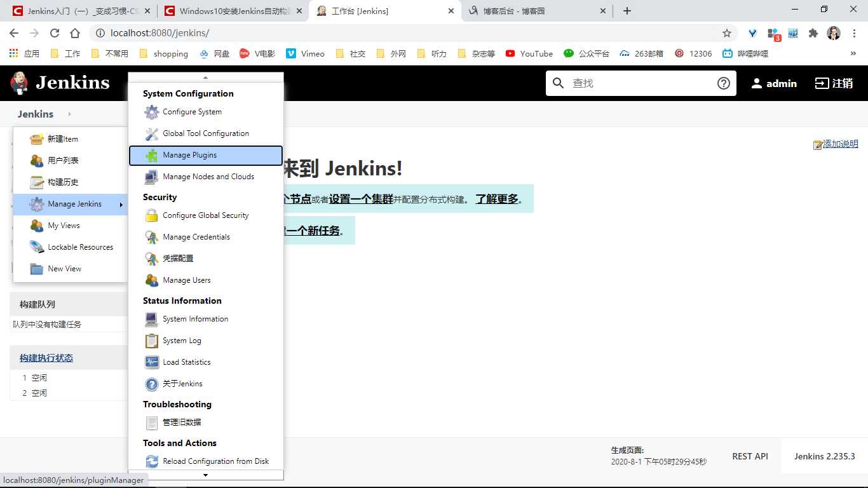This screenshot has width=868, height=488.
Task: Click the Configure Global Security padlock icon
Action: pos(151,215)
